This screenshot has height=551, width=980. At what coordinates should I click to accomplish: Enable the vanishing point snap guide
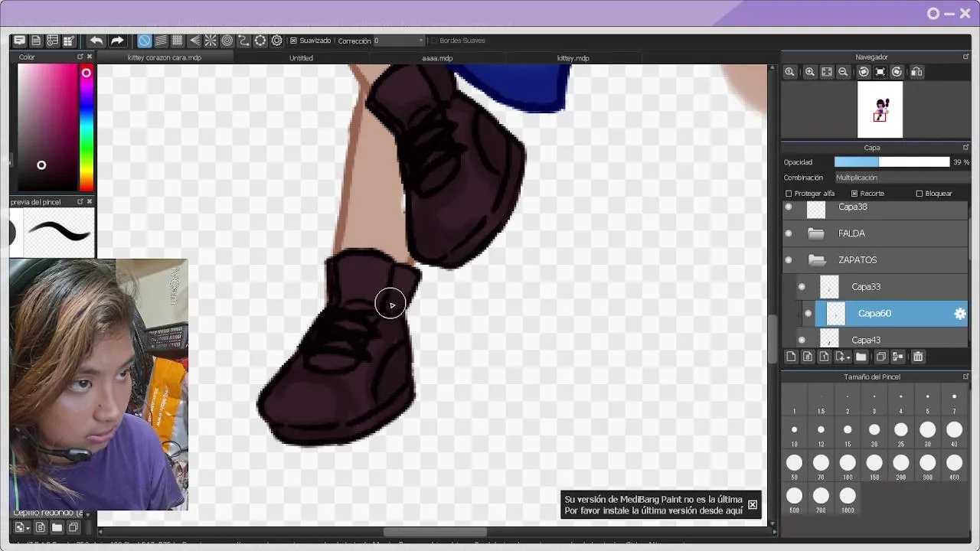click(194, 41)
